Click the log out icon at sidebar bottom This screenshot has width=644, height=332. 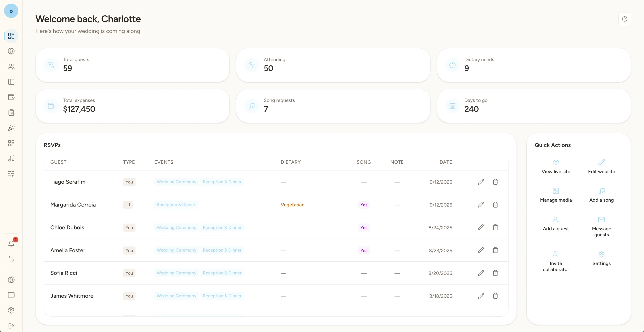pyautogui.click(x=11, y=326)
